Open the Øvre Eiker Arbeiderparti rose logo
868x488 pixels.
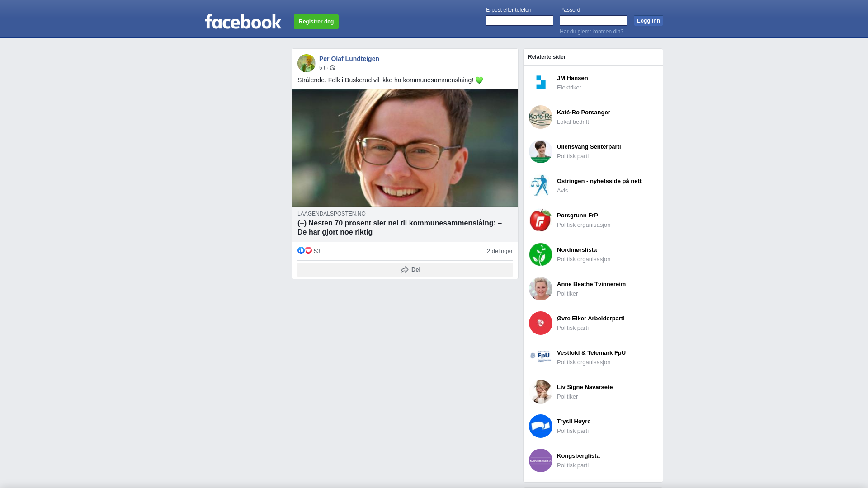[541, 323]
